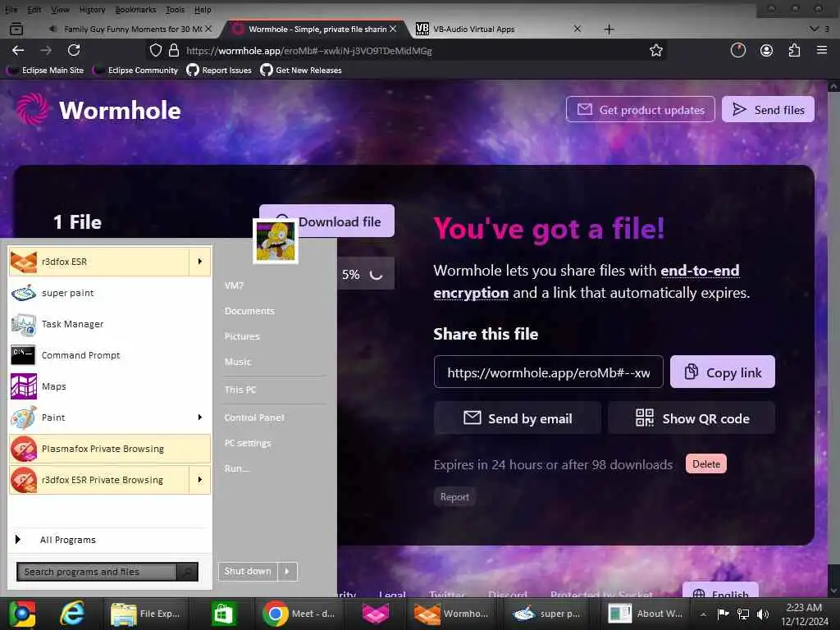Click the browser URL address bar

click(407, 50)
